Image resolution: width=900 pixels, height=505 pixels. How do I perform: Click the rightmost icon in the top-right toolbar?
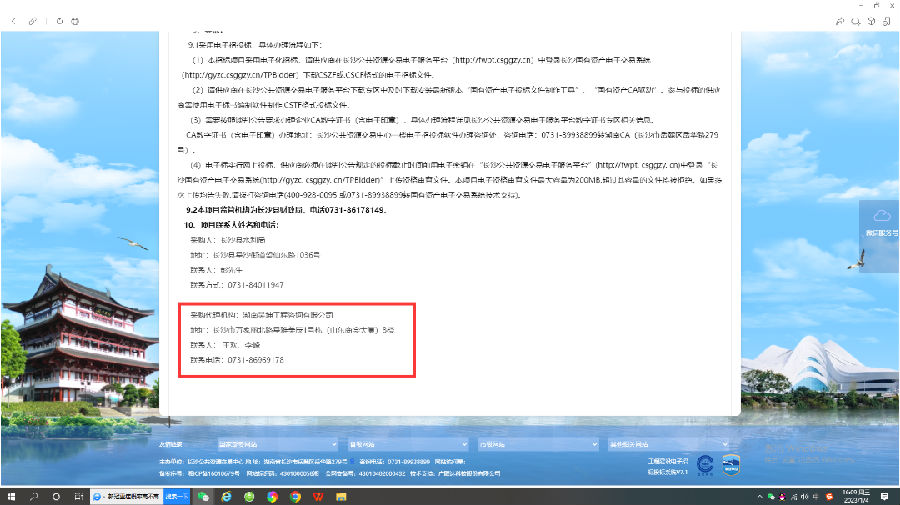coord(887,20)
